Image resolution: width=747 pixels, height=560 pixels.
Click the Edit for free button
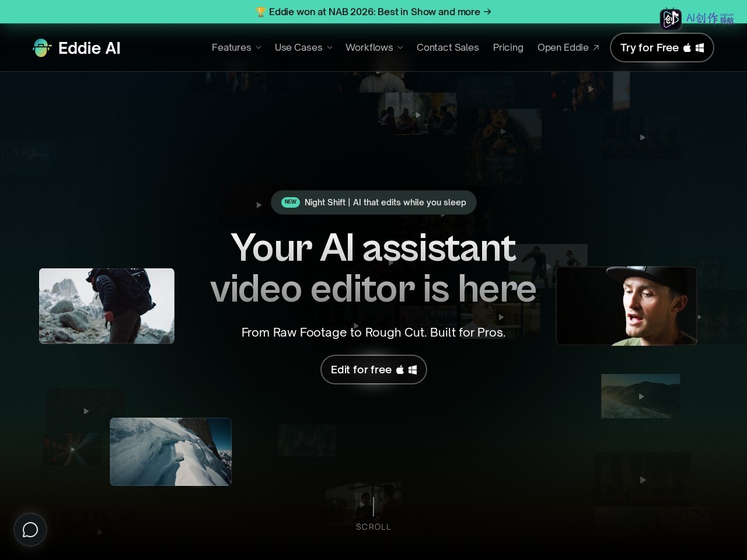coord(373,370)
